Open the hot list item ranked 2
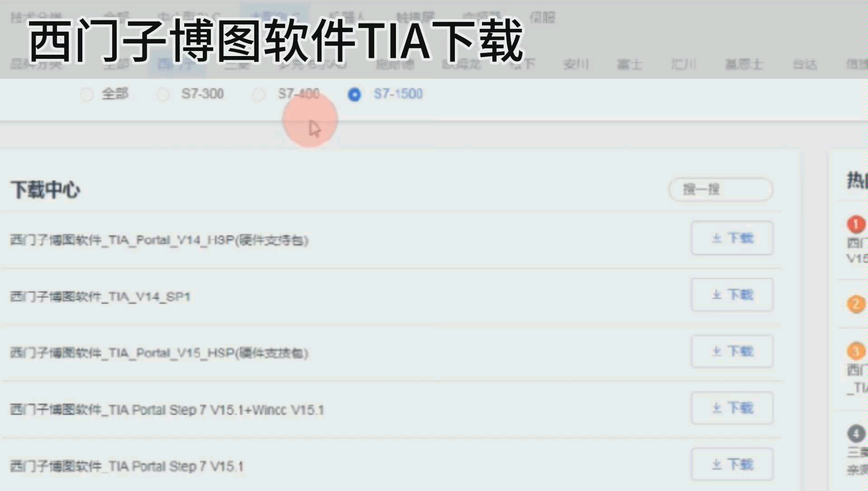This screenshot has width=868, height=491. click(x=856, y=304)
